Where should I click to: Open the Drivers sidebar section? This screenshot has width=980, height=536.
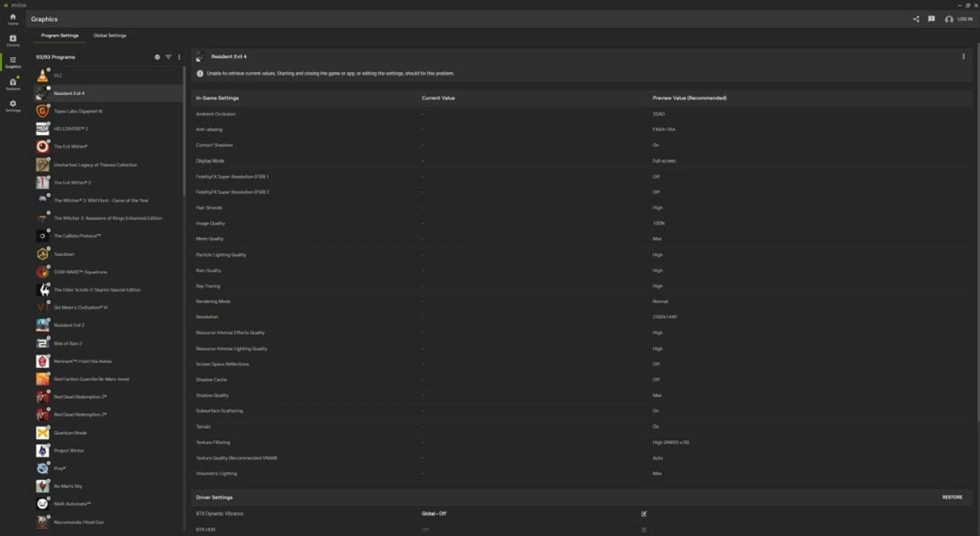point(13,40)
